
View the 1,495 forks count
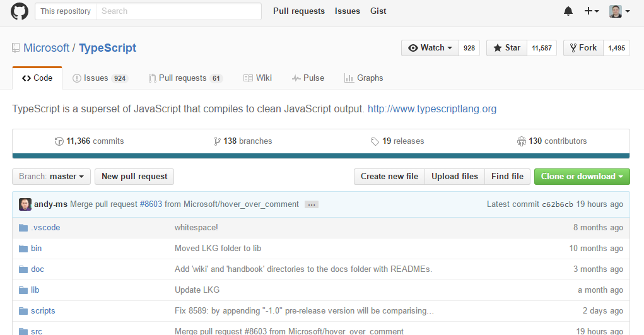click(616, 48)
